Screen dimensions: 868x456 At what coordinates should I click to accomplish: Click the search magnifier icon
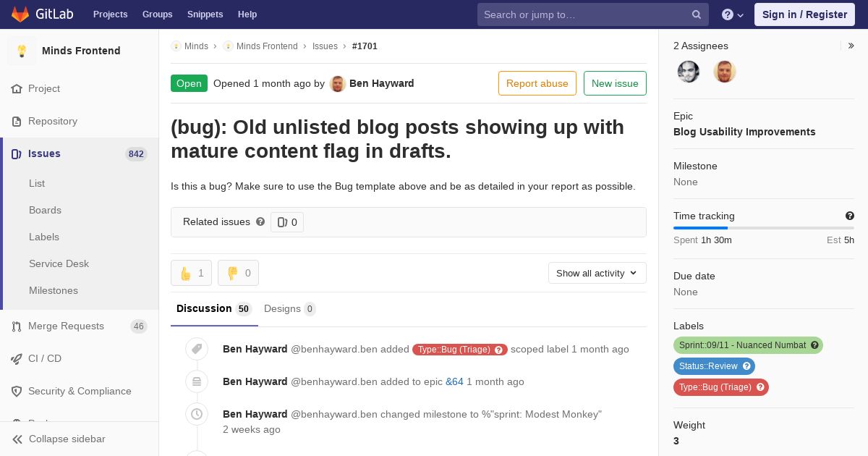point(697,14)
